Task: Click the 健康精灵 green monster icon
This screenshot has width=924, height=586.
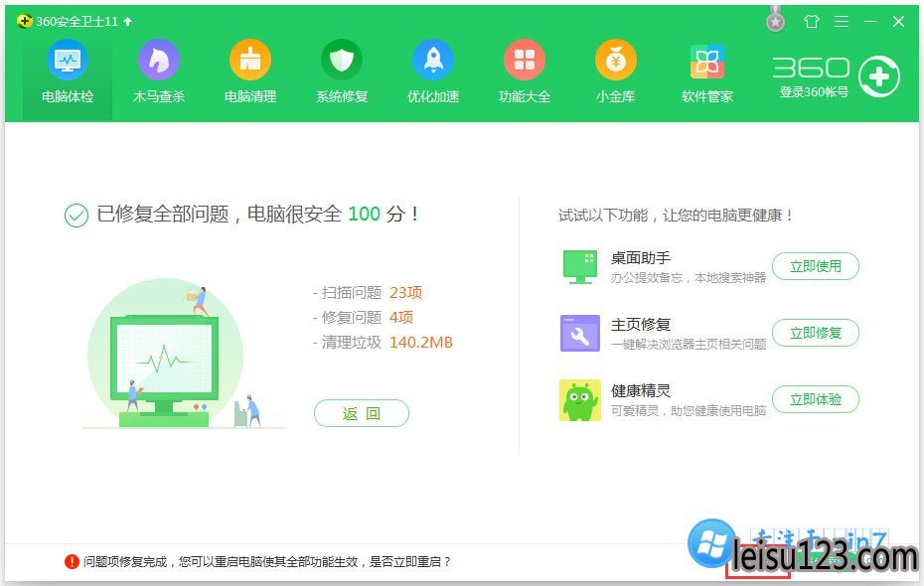Action: point(580,400)
